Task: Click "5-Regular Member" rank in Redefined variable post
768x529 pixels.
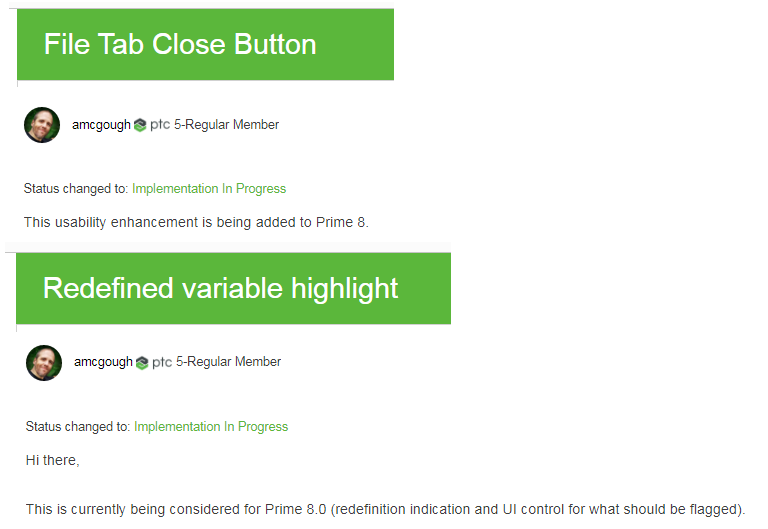Action: (229, 362)
